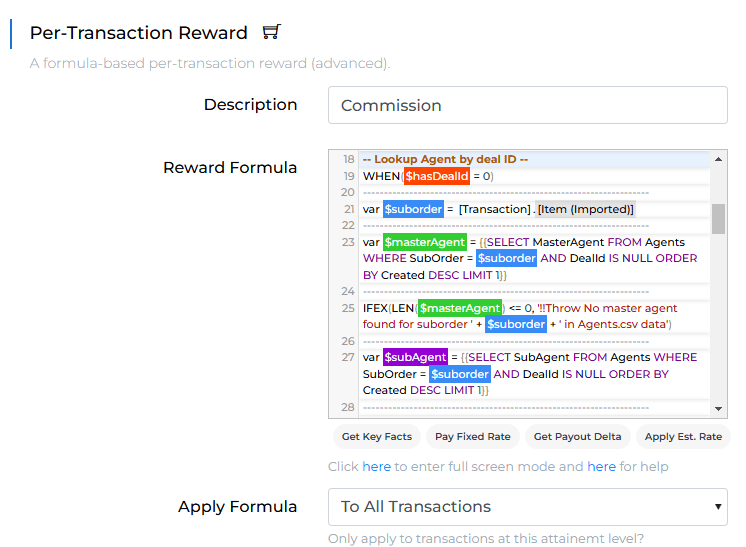Insert the Pay Fixed Rate snippet
The height and width of the screenshot is (547, 746).
pyautogui.click(x=472, y=437)
